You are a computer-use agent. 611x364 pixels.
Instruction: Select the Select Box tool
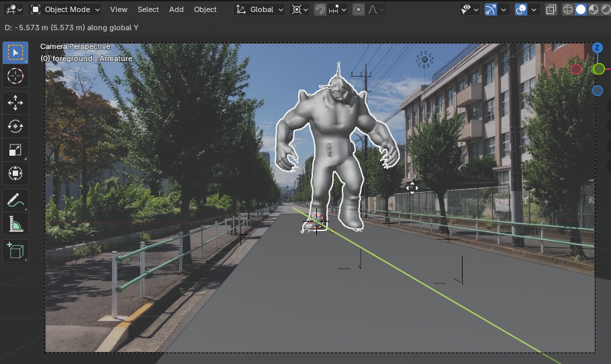pyautogui.click(x=15, y=52)
